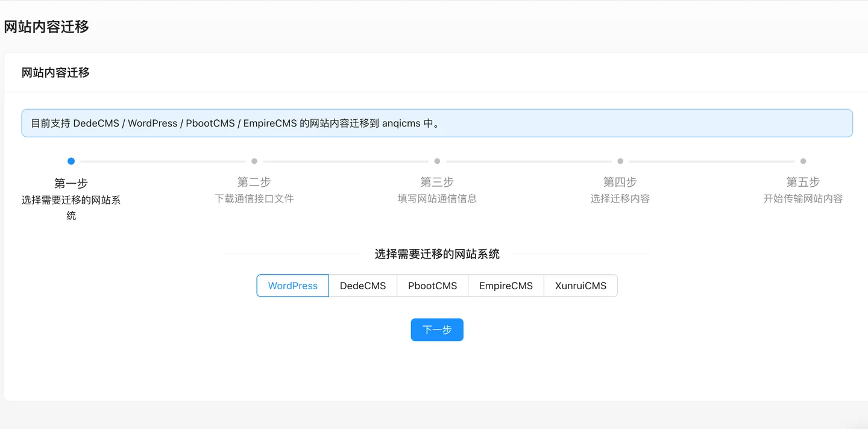Screen dimensions: 868x429
Task: Click the card title 网站内容迁移
Action: [x=55, y=72]
